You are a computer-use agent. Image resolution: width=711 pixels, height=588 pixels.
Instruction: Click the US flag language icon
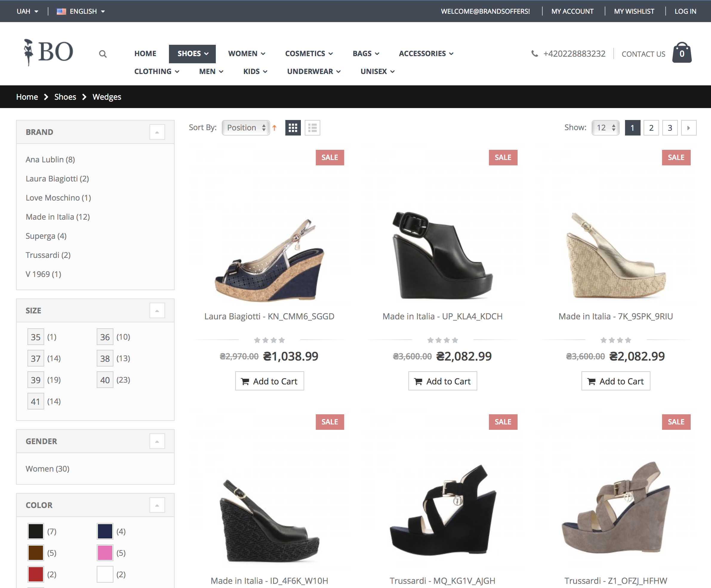click(61, 12)
